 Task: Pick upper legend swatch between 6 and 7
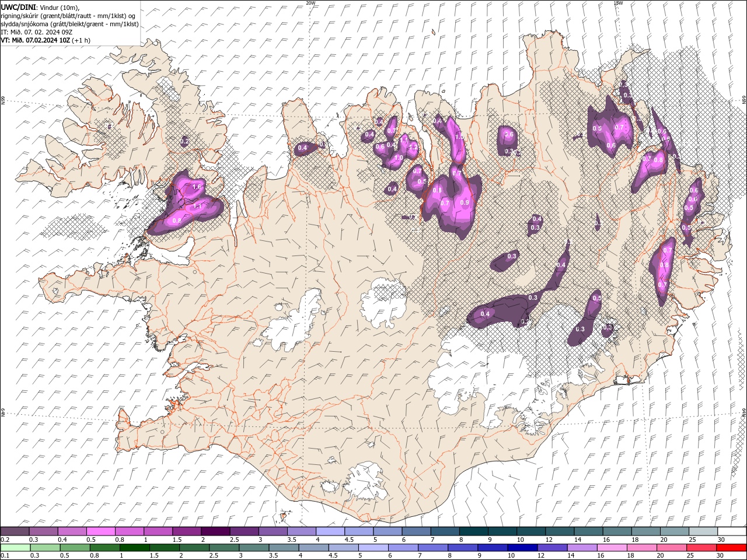click(x=416, y=531)
